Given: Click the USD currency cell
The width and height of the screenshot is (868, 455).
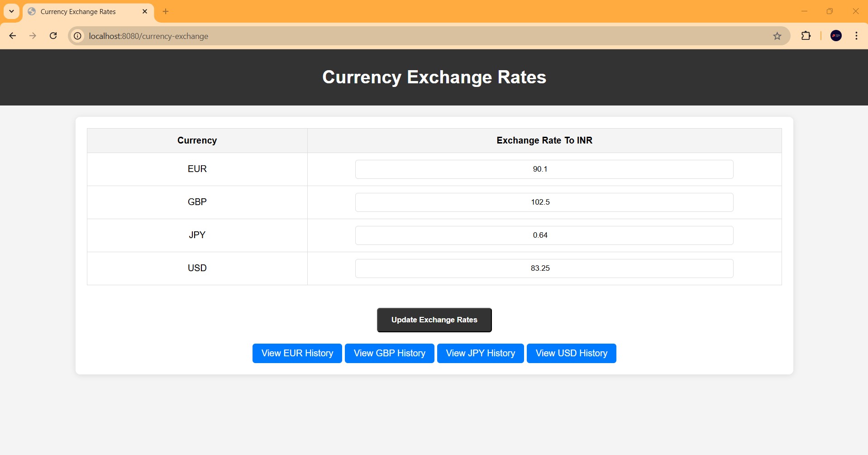Looking at the screenshot, I should [x=197, y=268].
